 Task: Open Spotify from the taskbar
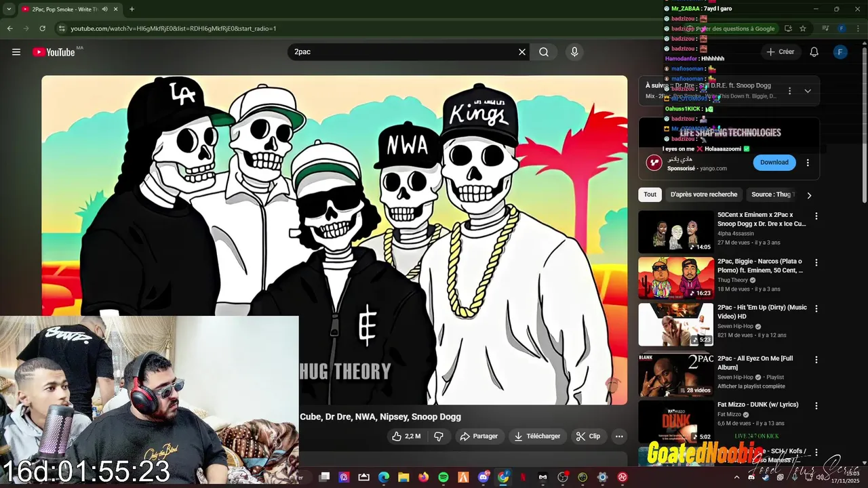coord(443,477)
